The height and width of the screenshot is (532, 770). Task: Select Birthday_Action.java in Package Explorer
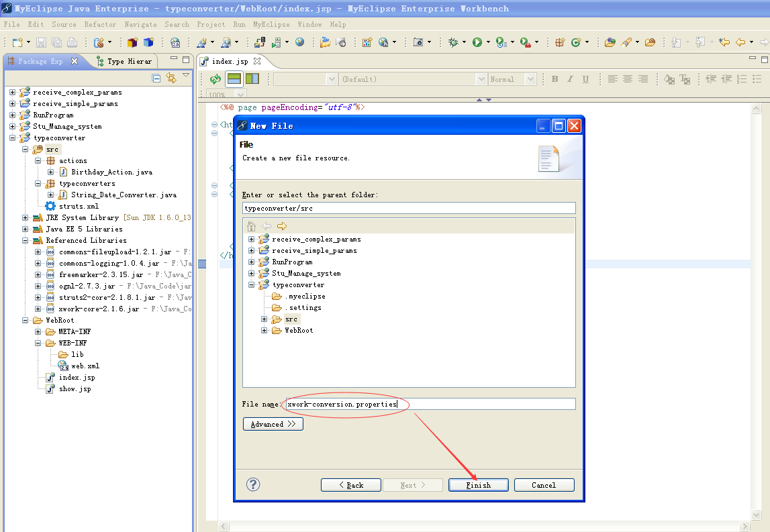[x=111, y=172]
